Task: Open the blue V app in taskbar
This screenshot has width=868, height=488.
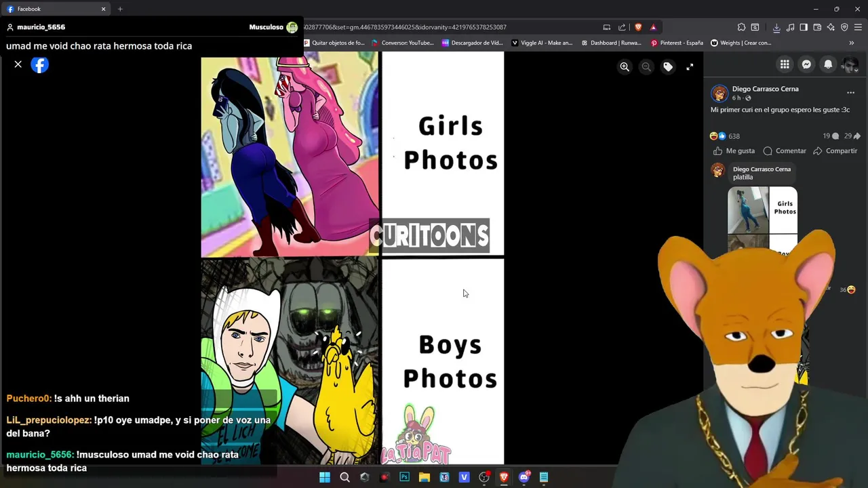Action: point(465,477)
